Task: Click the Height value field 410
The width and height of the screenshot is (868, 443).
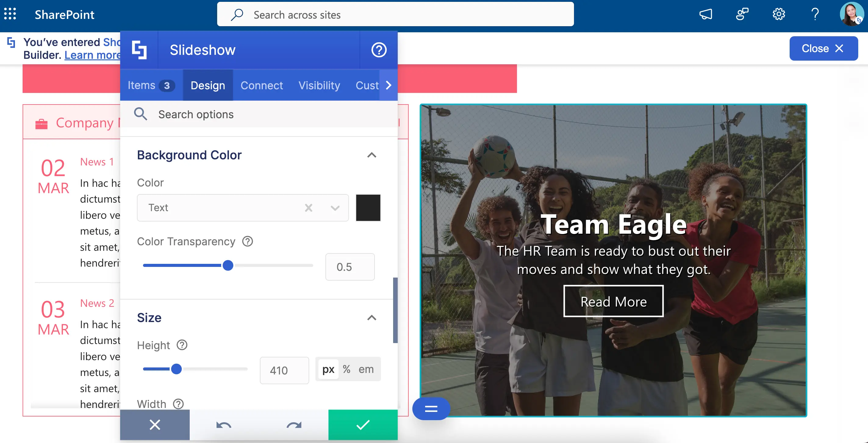Action: 284,370
